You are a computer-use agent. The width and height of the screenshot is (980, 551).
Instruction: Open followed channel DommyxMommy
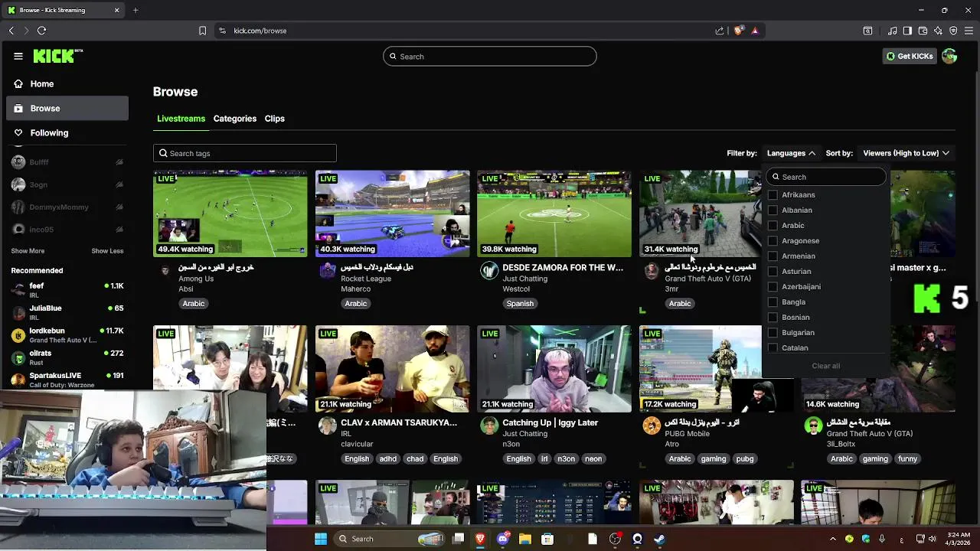coord(67,207)
